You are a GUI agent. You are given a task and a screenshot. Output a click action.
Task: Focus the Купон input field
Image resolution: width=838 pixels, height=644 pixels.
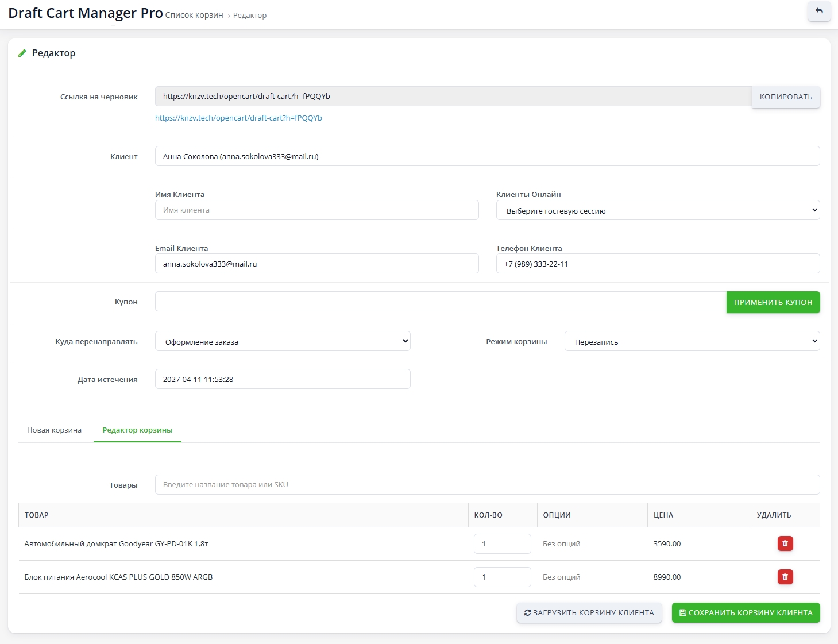point(440,302)
